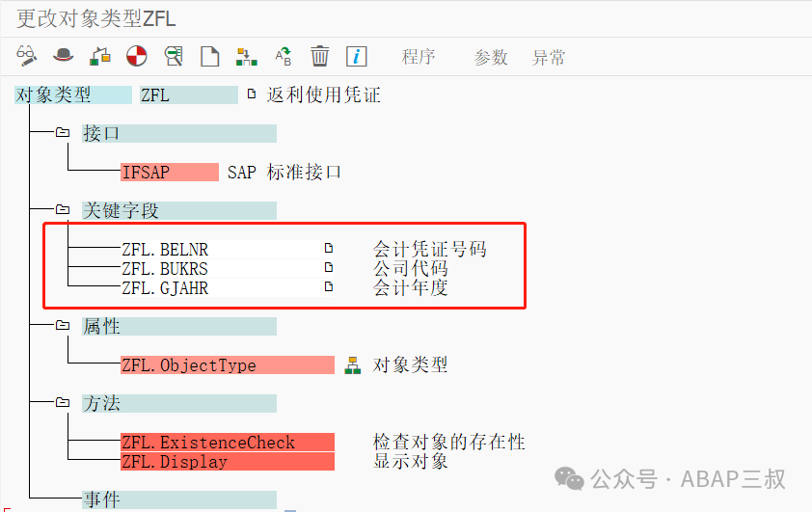
Task: Collapse the 接口 folder node
Action: tap(63, 132)
